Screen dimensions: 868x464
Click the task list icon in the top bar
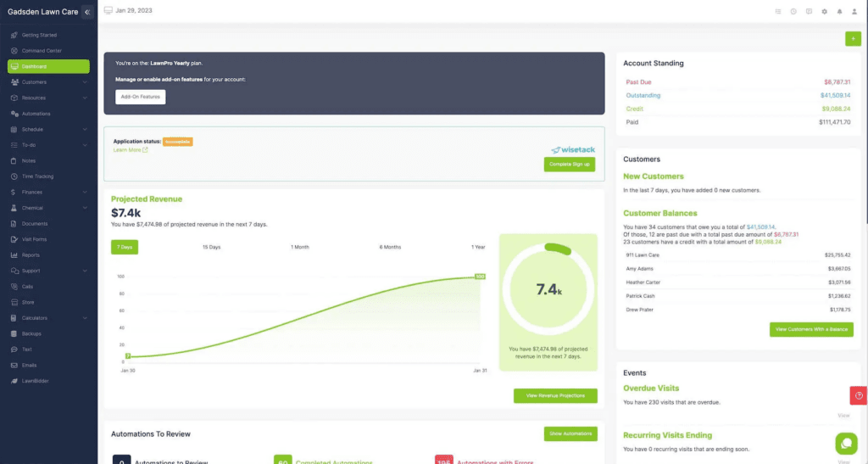[x=778, y=12]
